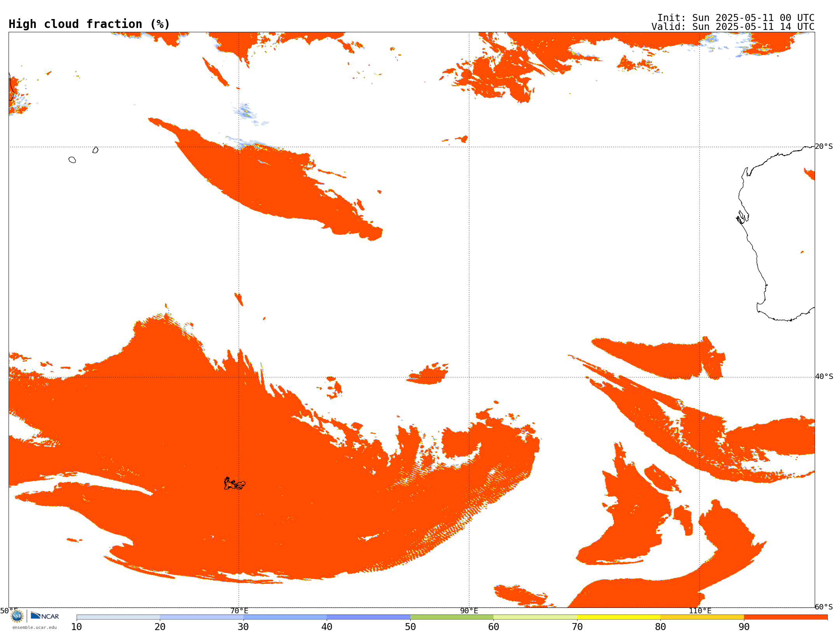Click the NCAR logo
Image resolution: width=840 pixels, height=632 pixels.
click(45, 616)
